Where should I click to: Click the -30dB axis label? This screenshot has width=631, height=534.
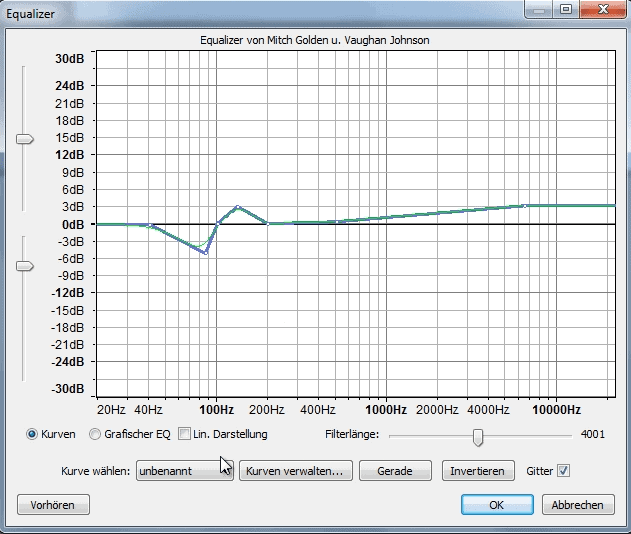coord(68,389)
